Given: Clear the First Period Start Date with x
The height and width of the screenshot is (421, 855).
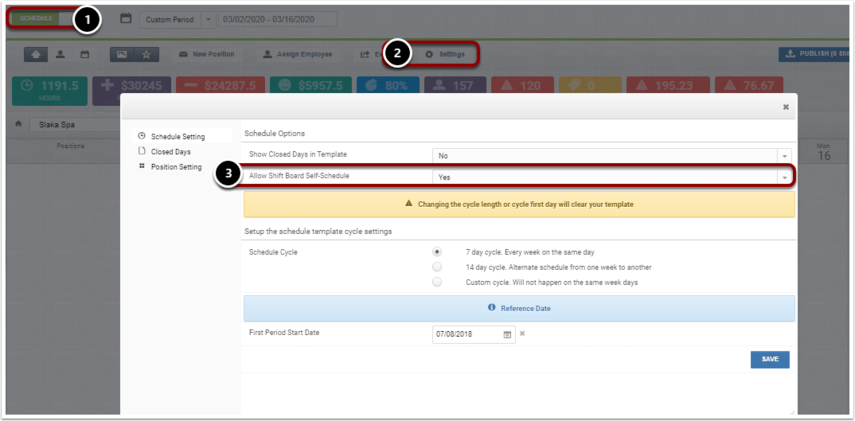Looking at the screenshot, I should coord(522,334).
